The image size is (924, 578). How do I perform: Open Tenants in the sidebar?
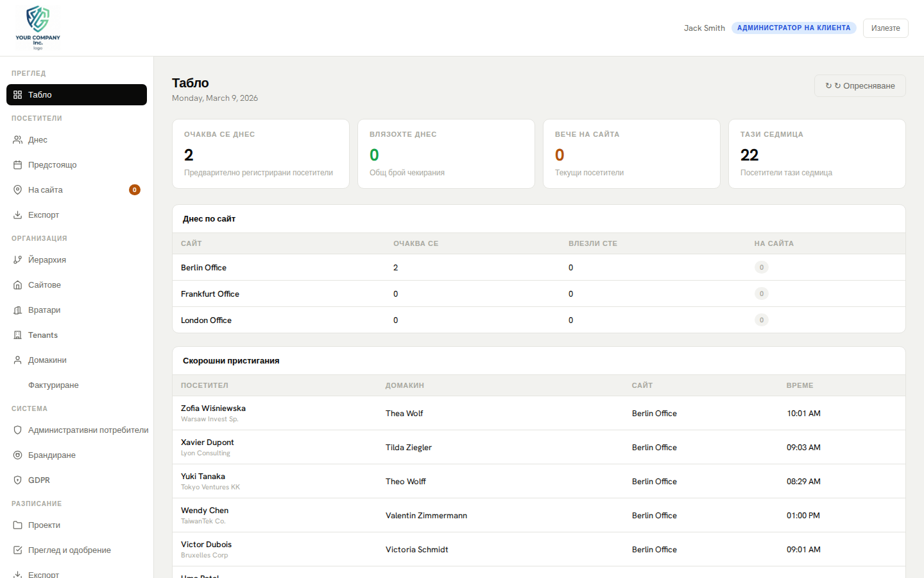click(x=43, y=335)
